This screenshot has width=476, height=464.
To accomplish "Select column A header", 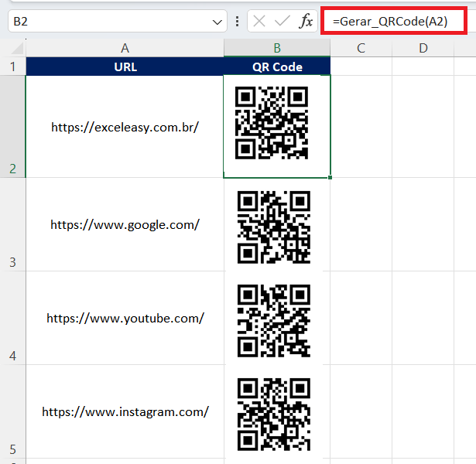I will click(x=125, y=48).
